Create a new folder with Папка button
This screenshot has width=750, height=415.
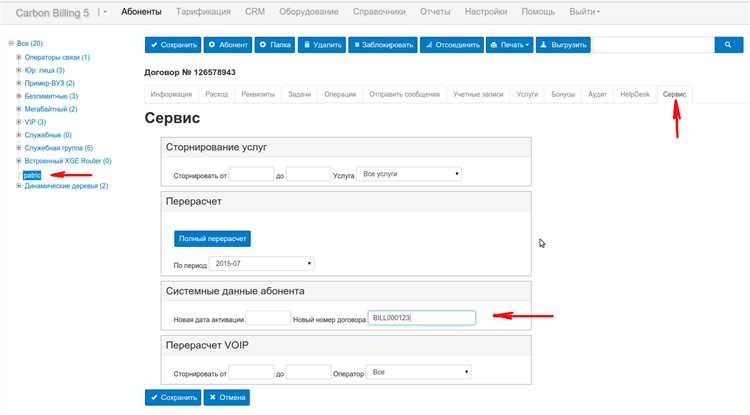(x=275, y=45)
